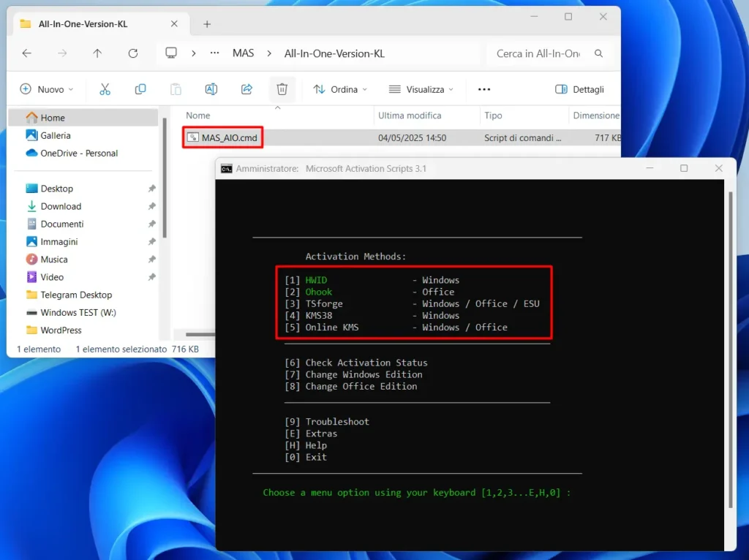Click the All-In-One-Version-KL breadcrumb
This screenshot has width=749, height=560.
tap(334, 53)
